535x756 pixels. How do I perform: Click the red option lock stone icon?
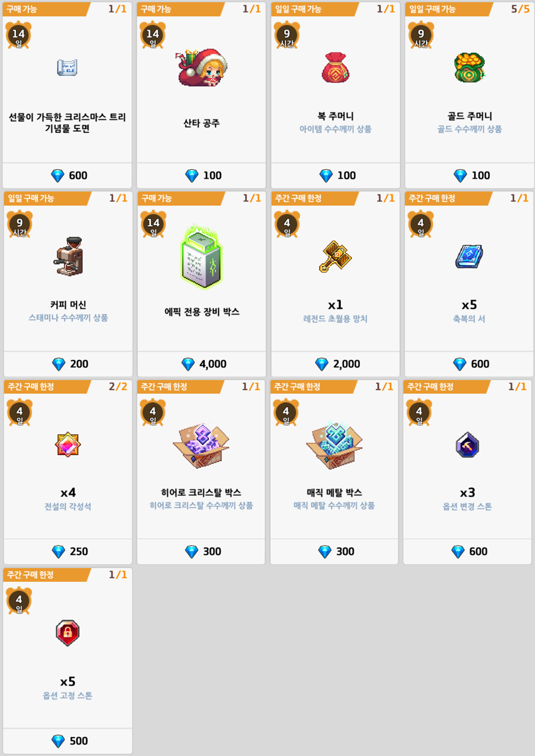click(68, 633)
